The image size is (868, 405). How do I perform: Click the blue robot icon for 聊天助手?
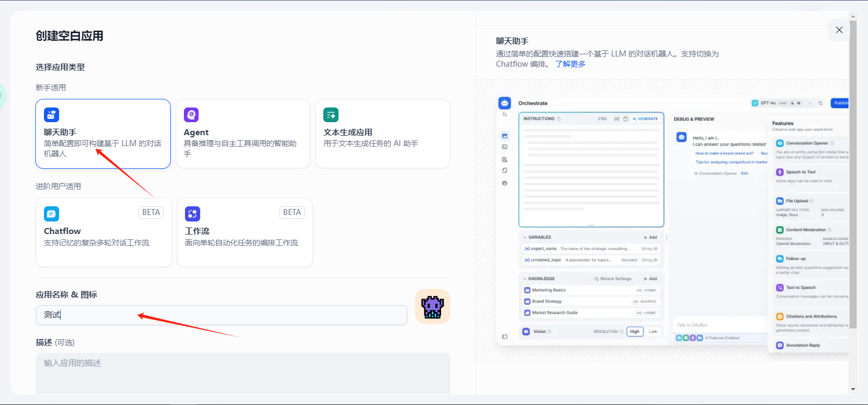(x=52, y=115)
